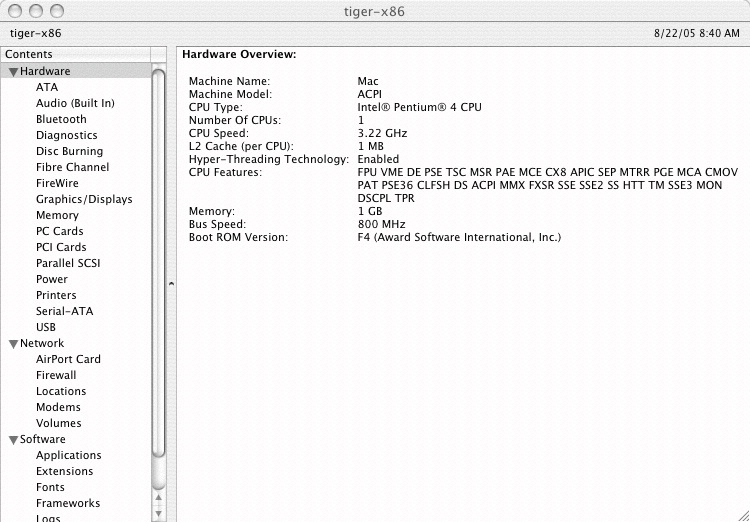
Task: Open Firewall network settings info
Action: (56, 375)
